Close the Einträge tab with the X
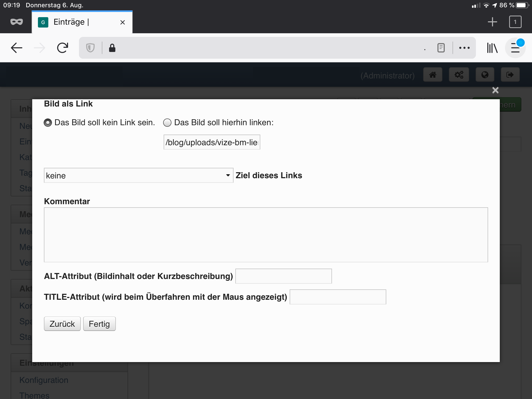Viewport: 532px width, 399px height. click(123, 22)
